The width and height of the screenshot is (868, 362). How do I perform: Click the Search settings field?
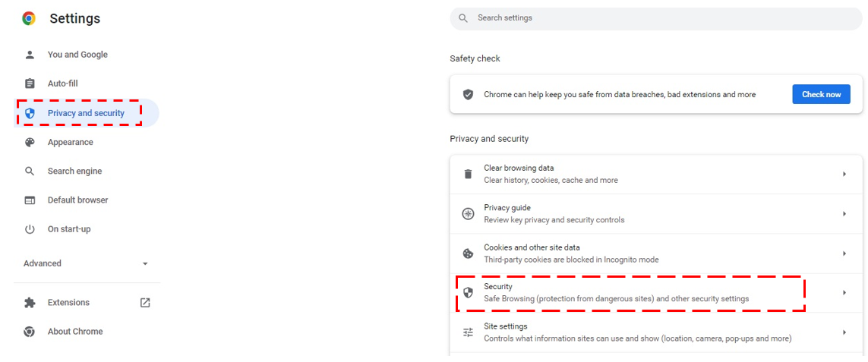(x=657, y=18)
